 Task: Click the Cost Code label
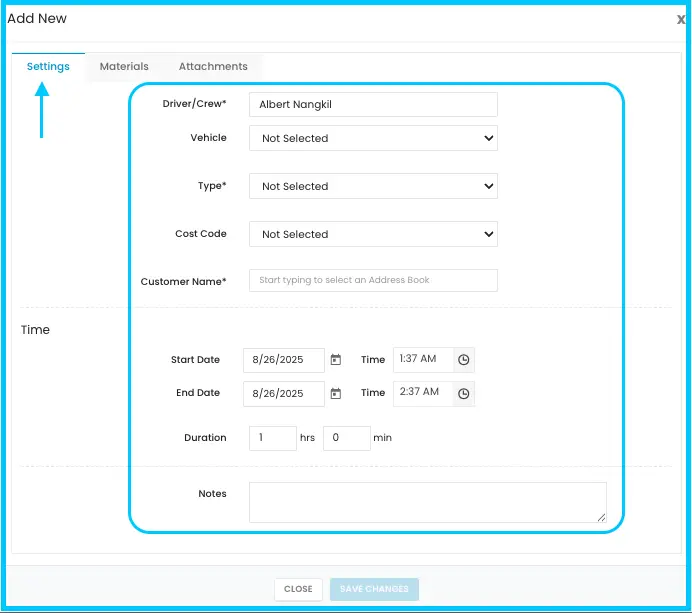click(201, 233)
